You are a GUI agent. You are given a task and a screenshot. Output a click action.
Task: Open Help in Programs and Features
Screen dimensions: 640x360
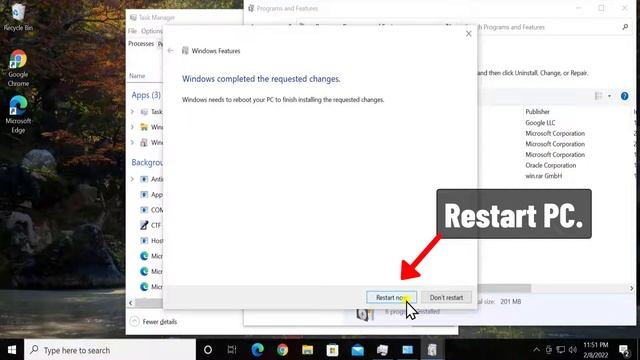tap(624, 96)
